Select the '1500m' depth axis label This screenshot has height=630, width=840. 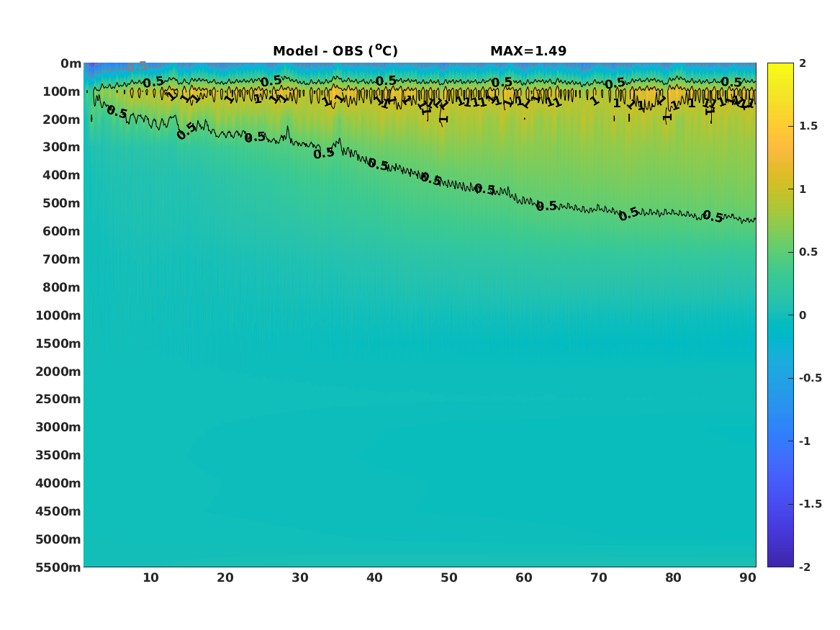[58, 343]
